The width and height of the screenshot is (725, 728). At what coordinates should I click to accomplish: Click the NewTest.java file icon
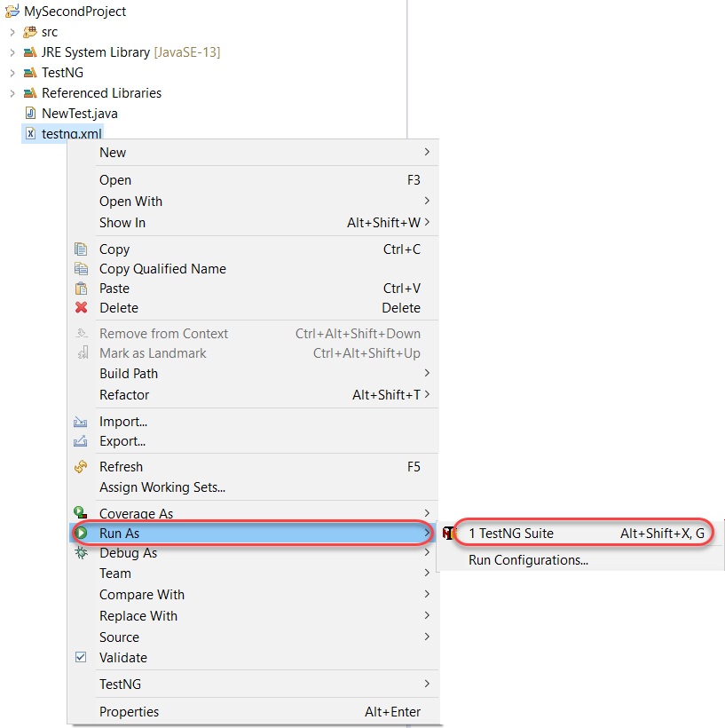(x=31, y=114)
